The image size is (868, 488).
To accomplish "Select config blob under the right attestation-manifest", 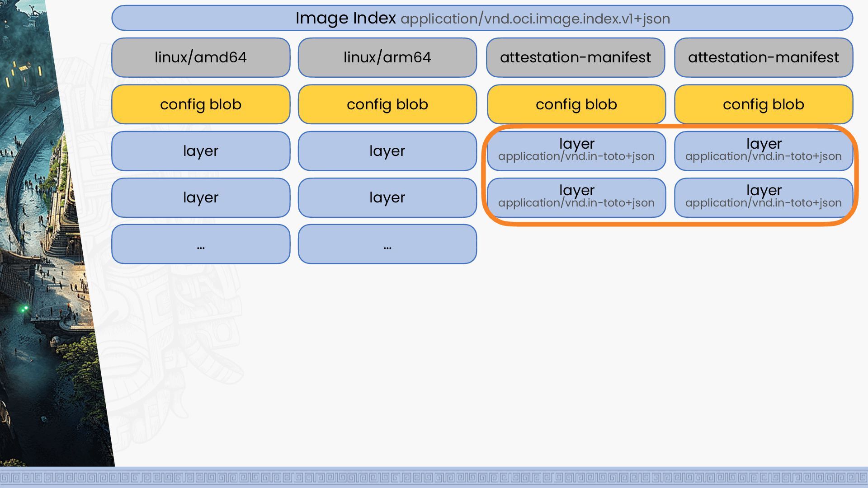I will pyautogui.click(x=764, y=104).
